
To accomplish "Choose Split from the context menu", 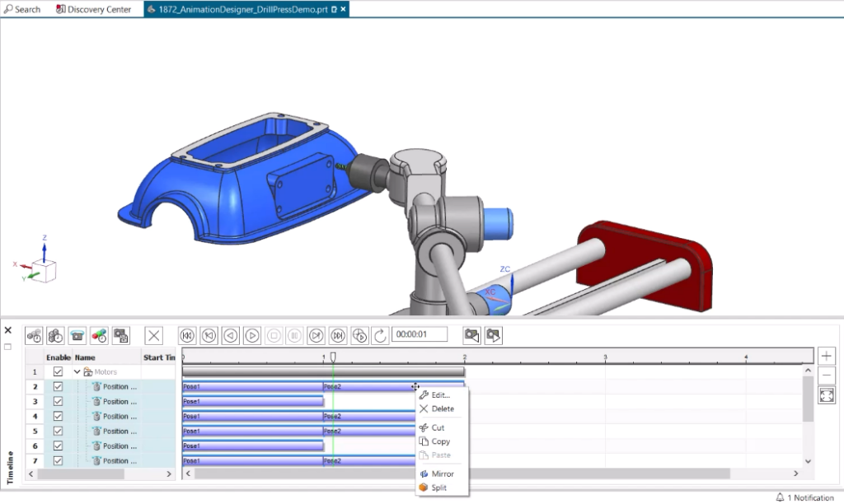I will (x=438, y=488).
